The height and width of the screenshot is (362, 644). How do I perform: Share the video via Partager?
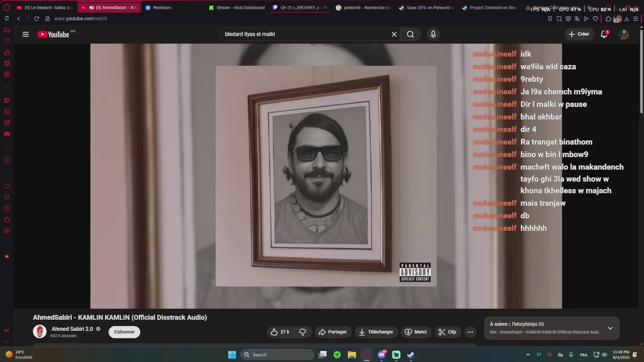pyautogui.click(x=333, y=332)
